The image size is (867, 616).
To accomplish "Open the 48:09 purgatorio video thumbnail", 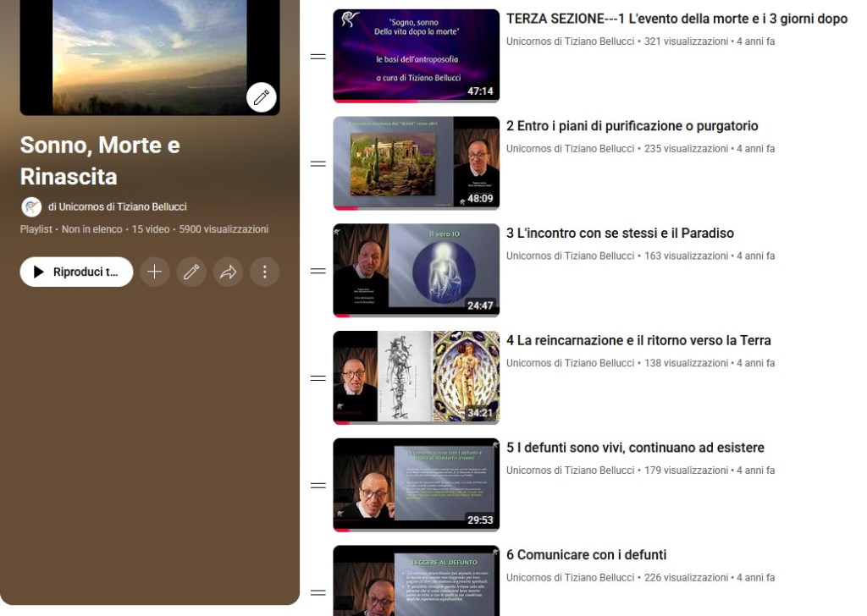I will click(x=416, y=163).
